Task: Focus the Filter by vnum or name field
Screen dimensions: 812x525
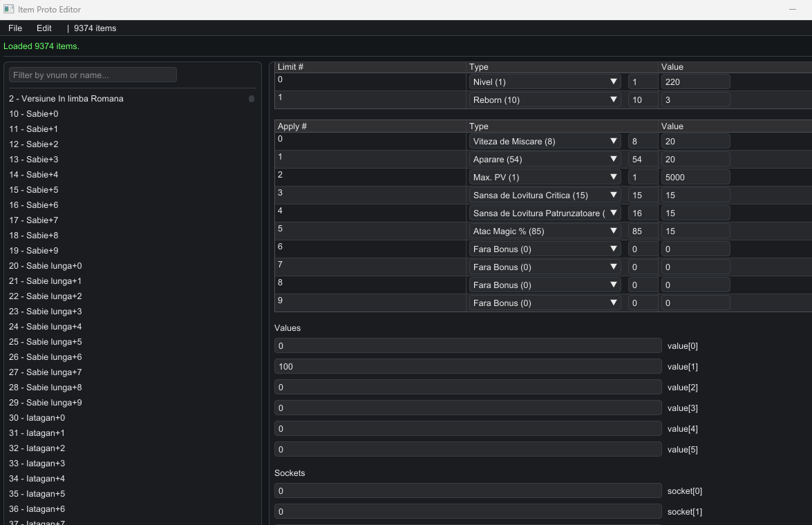Action: (93, 75)
